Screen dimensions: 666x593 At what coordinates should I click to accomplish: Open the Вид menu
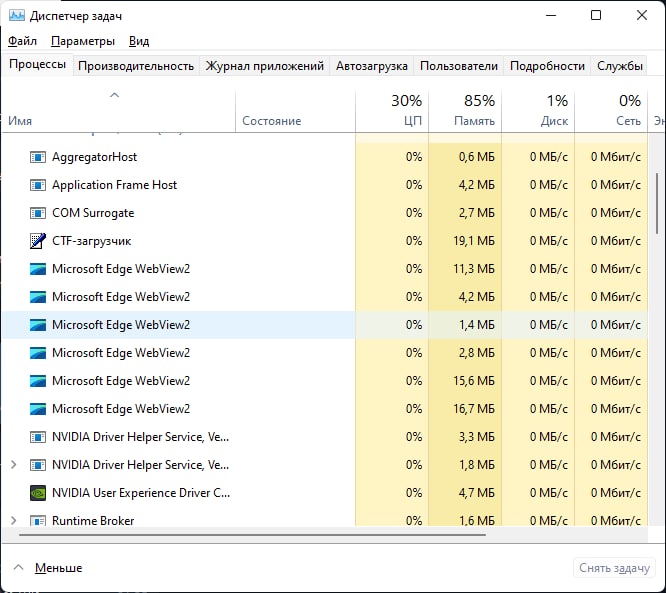click(x=139, y=41)
